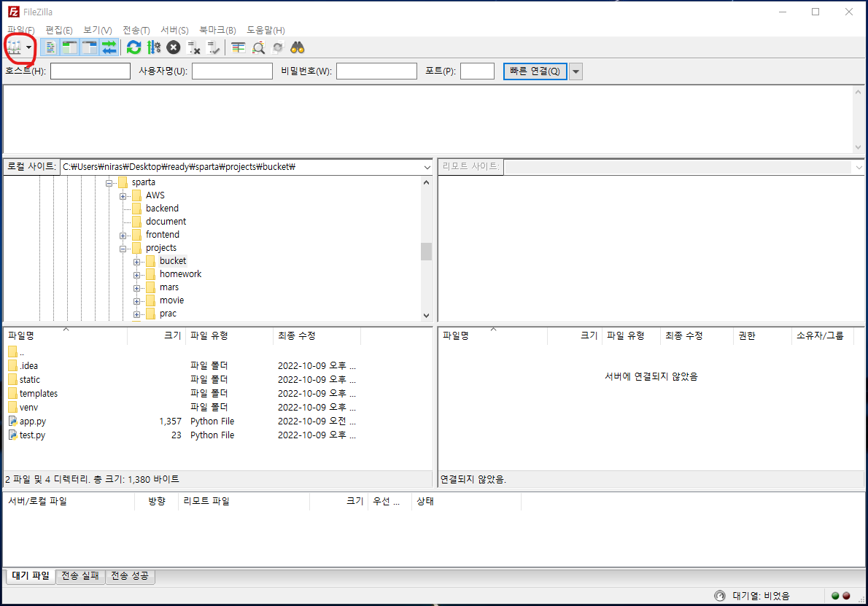
Task: Select the templates folder in file list
Action: click(38, 393)
